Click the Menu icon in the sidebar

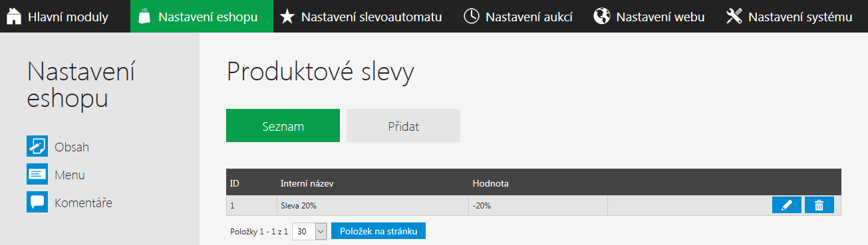[x=37, y=174]
